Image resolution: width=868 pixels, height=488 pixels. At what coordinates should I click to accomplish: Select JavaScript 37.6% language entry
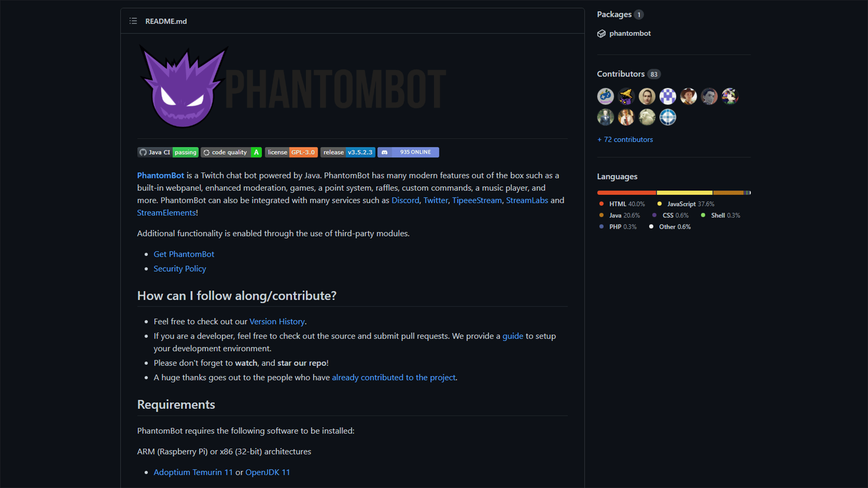[686, 204]
